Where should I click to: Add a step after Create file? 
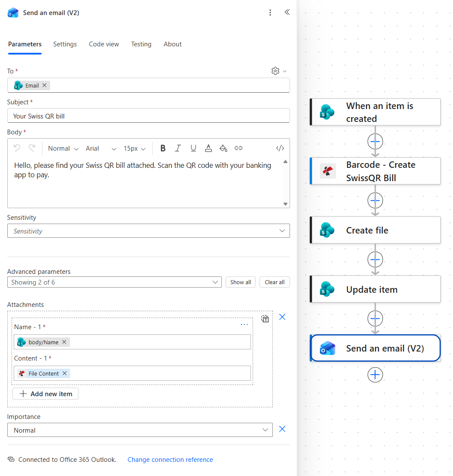[x=375, y=260]
